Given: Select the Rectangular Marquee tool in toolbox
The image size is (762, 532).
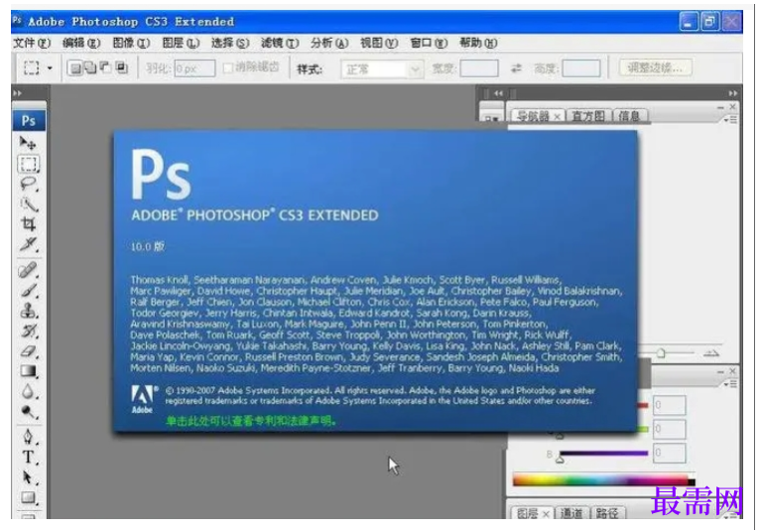Looking at the screenshot, I should click(x=28, y=164).
